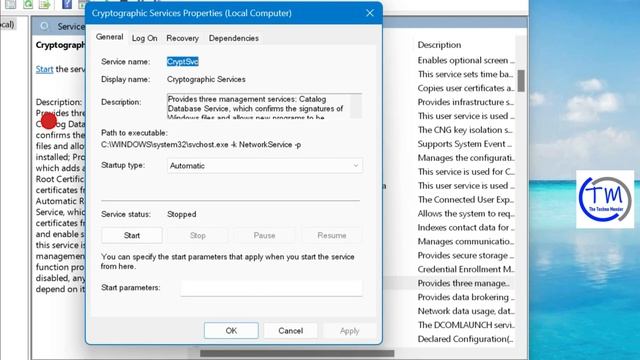Switch to the General tab
This screenshot has height=360, width=640.
coord(109,37)
